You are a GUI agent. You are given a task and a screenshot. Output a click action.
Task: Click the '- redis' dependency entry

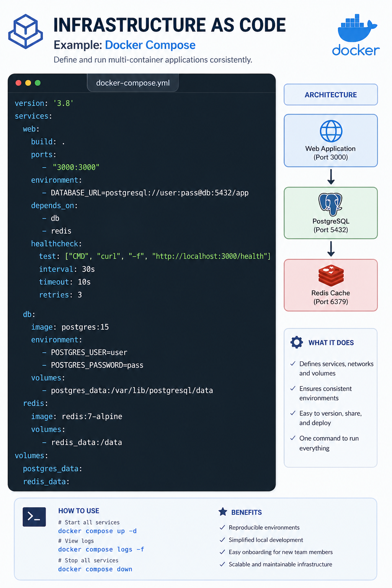click(x=57, y=231)
